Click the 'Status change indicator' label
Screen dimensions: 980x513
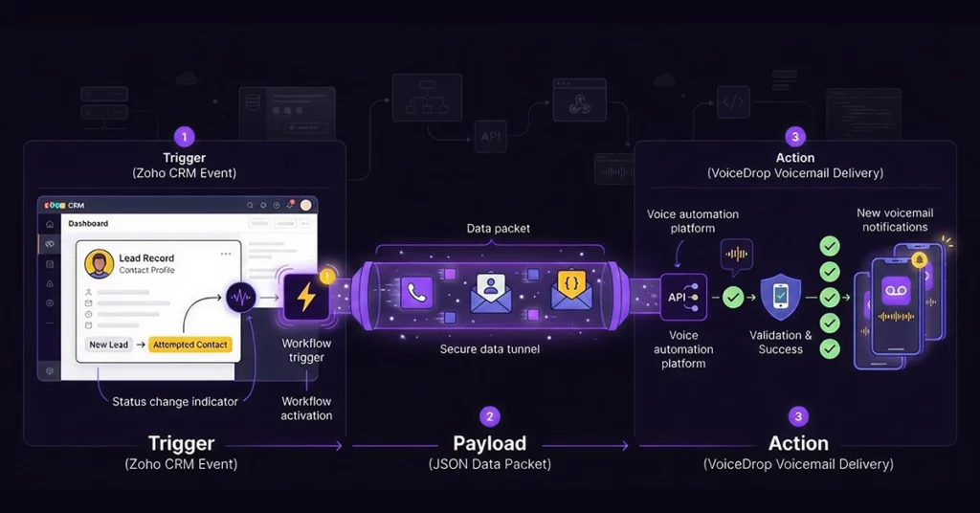pos(175,402)
